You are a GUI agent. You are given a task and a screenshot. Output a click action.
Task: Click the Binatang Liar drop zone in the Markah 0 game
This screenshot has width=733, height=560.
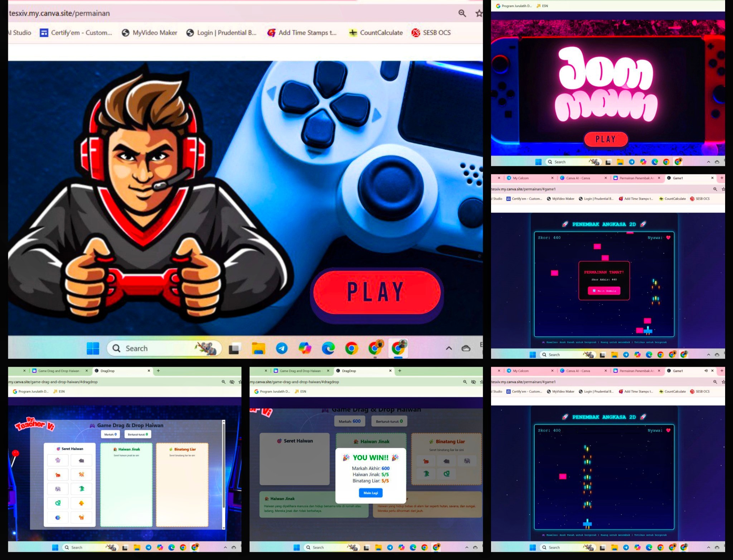pos(182,485)
